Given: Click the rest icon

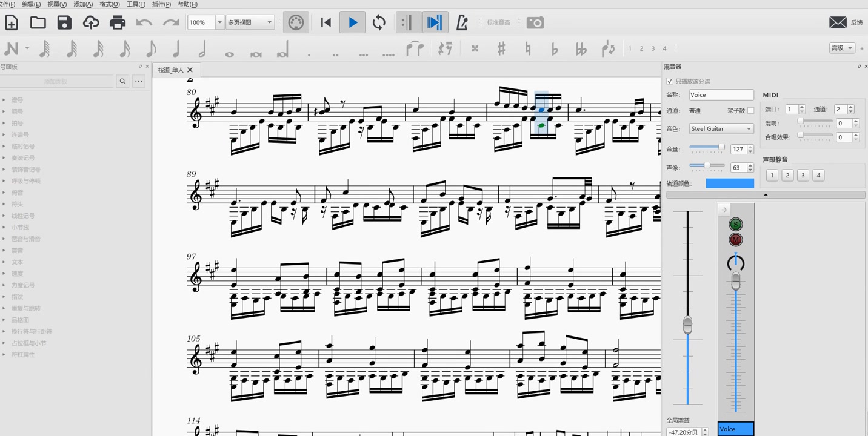Looking at the screenshot, I should (x=446, y=48).
